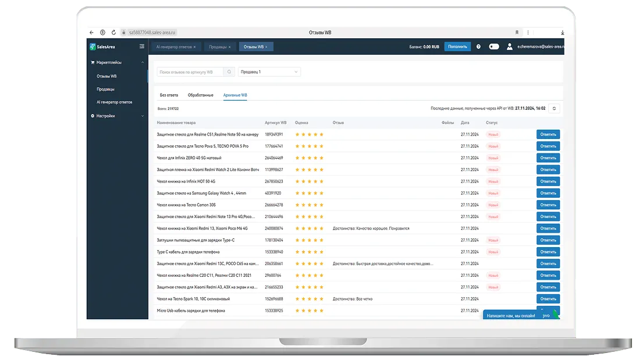Click Ответить for article 189349391
This screenshot has width=643, height=364.
coord(548,134)
